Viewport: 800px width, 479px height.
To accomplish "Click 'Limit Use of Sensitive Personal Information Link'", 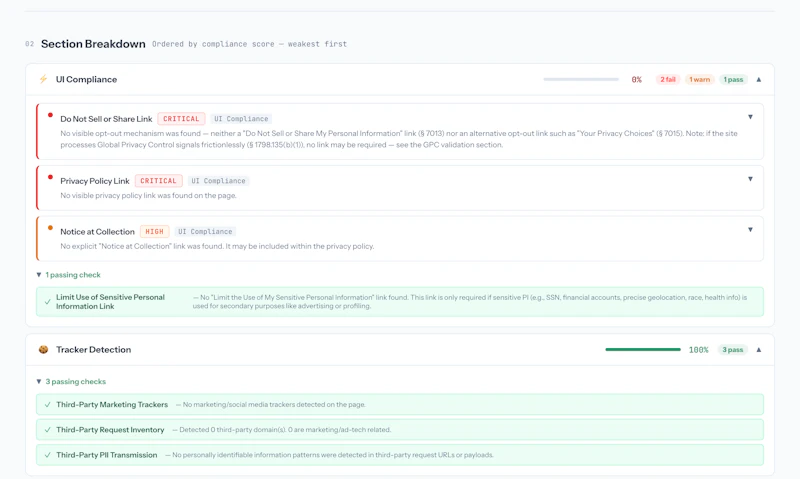I will pyautogui.click(x=110, y=301).
